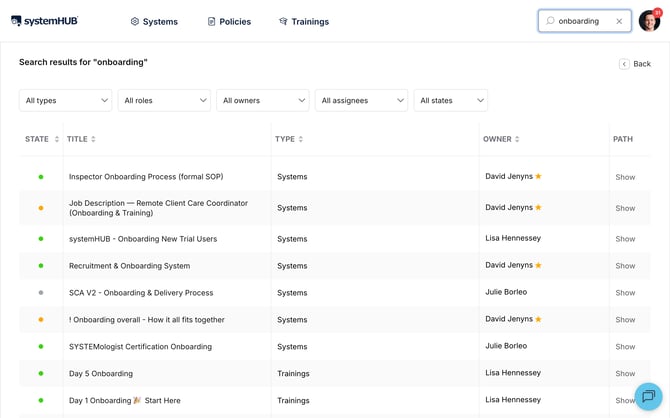Sort results by the Owner column arrows

[517, 139]
